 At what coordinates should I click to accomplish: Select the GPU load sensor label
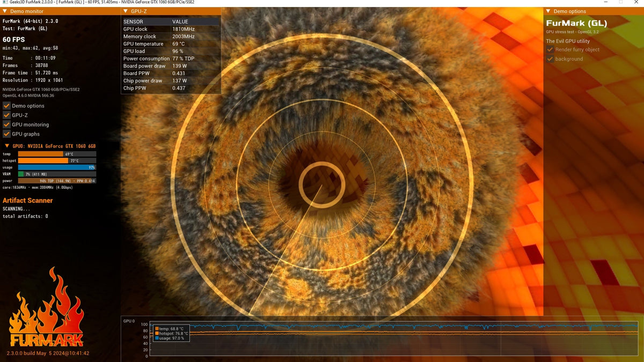(x=134, y=51)
